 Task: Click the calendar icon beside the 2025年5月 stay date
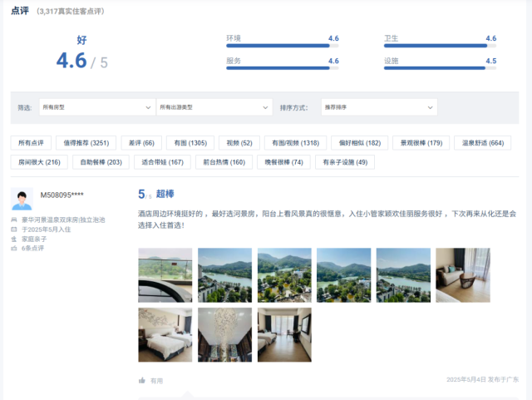(14, 229)
